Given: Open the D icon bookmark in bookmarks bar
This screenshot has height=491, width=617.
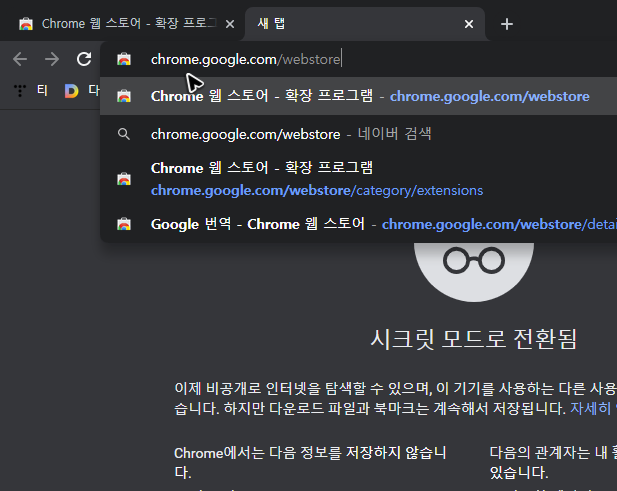Looking at the screenshot, I should point(71,91).
